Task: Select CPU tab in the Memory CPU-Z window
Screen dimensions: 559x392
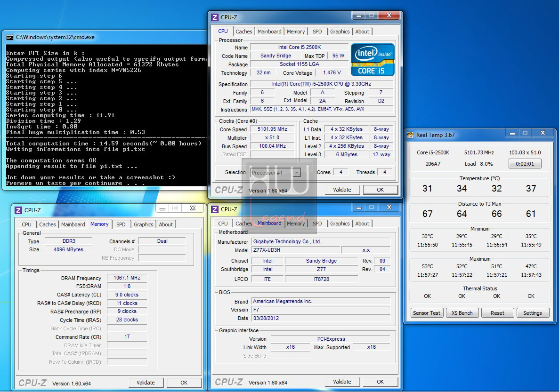Action: [26, 224]
